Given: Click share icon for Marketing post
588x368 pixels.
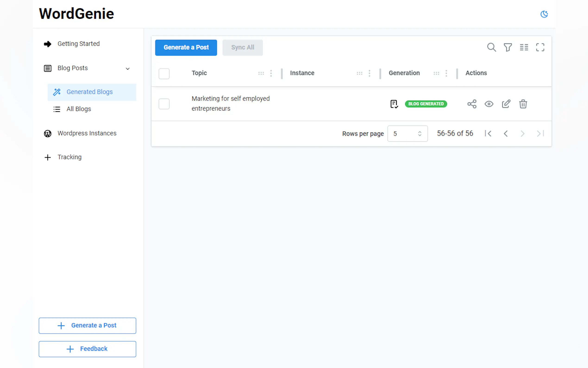Looking at the screenshot, I should coord(472,104).
